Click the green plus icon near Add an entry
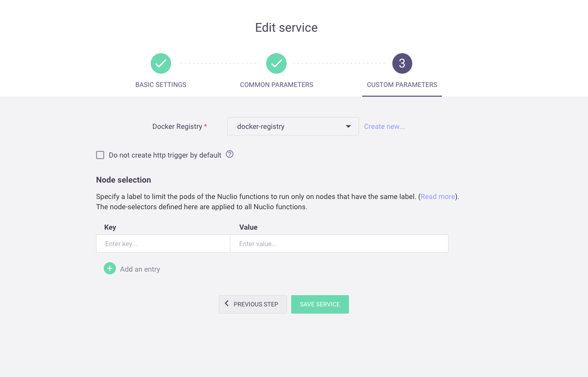588x377 pixels. (x=110, y=268)
